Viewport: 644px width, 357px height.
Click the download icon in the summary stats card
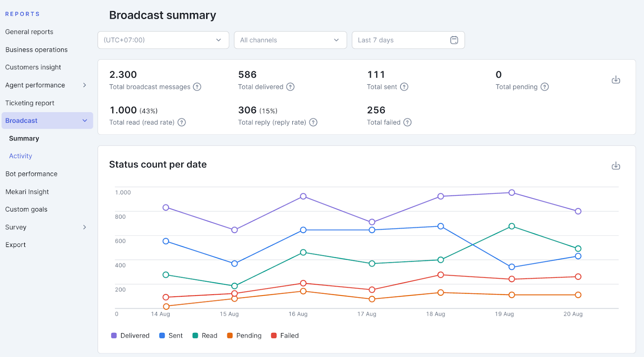(616, 80)
